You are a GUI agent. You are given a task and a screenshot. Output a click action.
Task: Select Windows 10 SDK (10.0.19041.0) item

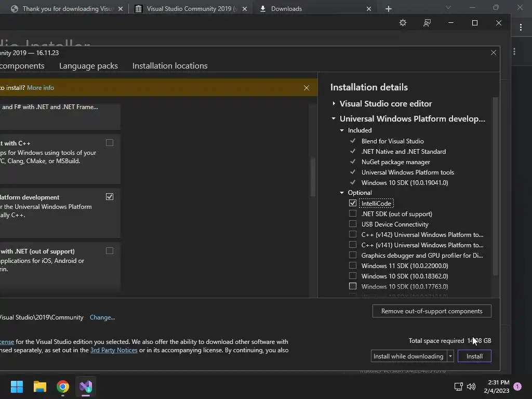tap(405, 183)
